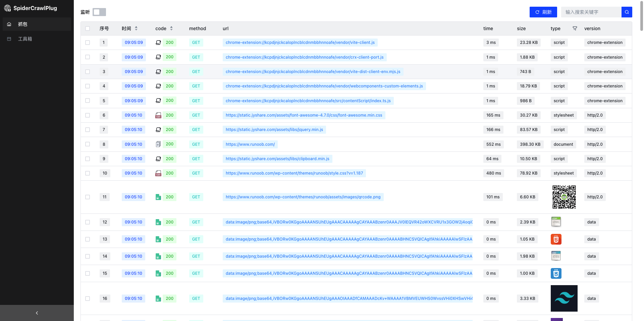Click the Tailwind logo thumbnail in row 16
This screenshot has width=644, height=321.
click(x=564, y=298)
